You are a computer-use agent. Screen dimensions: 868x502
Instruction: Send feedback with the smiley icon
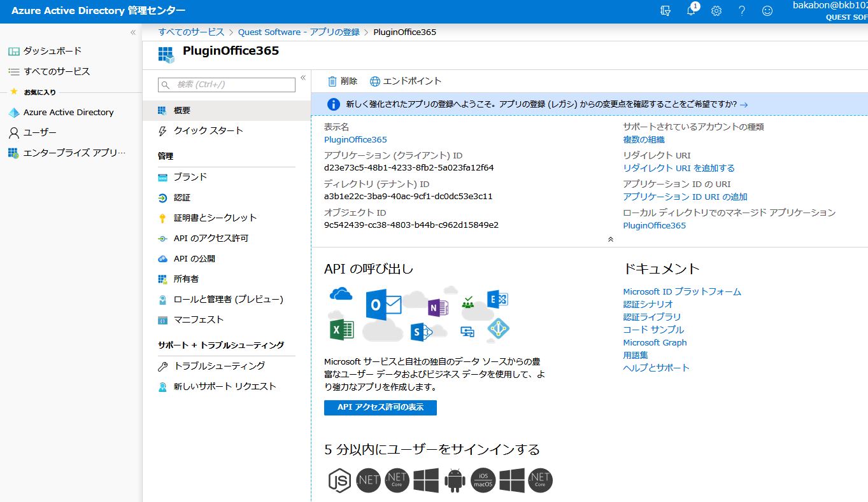[x=767, y=11]
